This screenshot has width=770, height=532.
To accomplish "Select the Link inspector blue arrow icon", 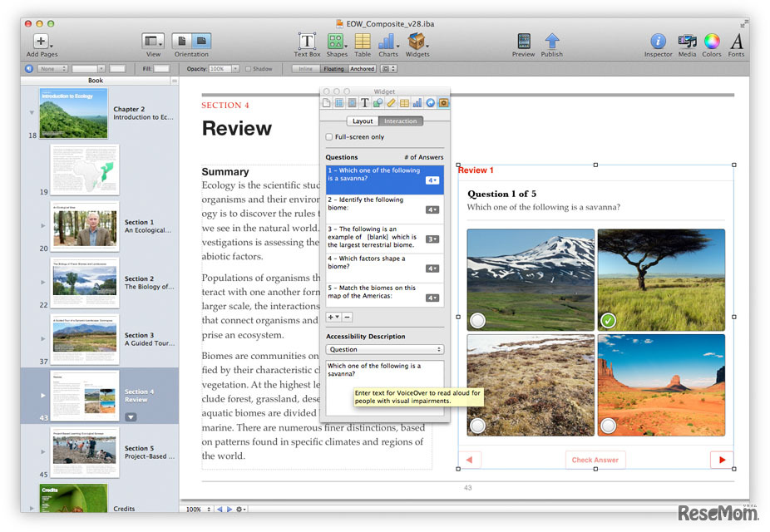I will click(x=430, y=102).
